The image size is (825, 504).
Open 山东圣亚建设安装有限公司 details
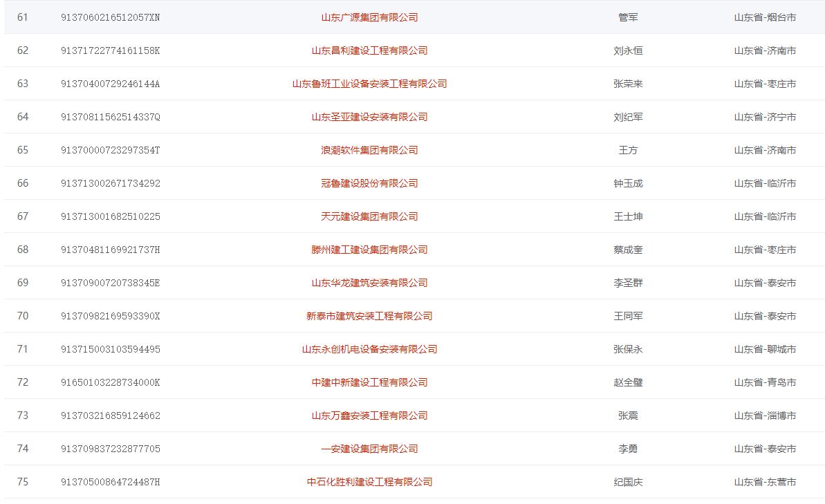pyautogui.click(x=369, y=117)
